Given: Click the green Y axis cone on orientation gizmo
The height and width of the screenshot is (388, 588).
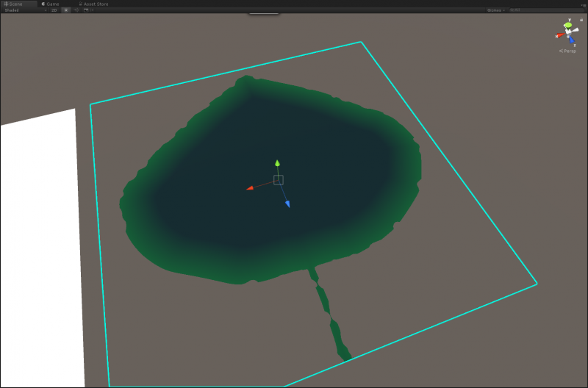Looking at the screenshot, I should coord(568,25).
